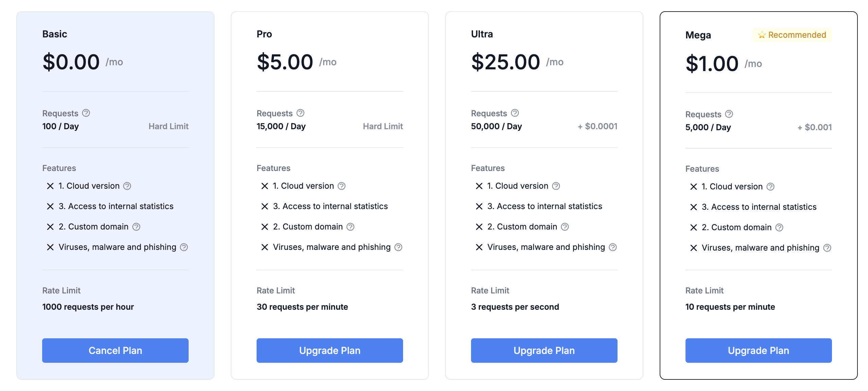
Task: Click the help icon beside Pro plan Requests
Action: point(300,113)
